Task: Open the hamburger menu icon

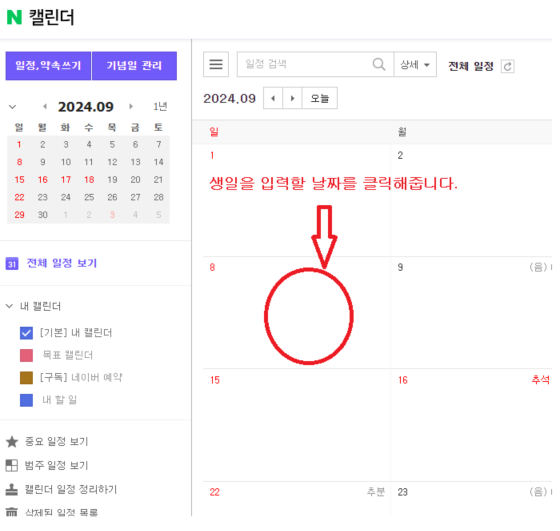Action: 216,64
